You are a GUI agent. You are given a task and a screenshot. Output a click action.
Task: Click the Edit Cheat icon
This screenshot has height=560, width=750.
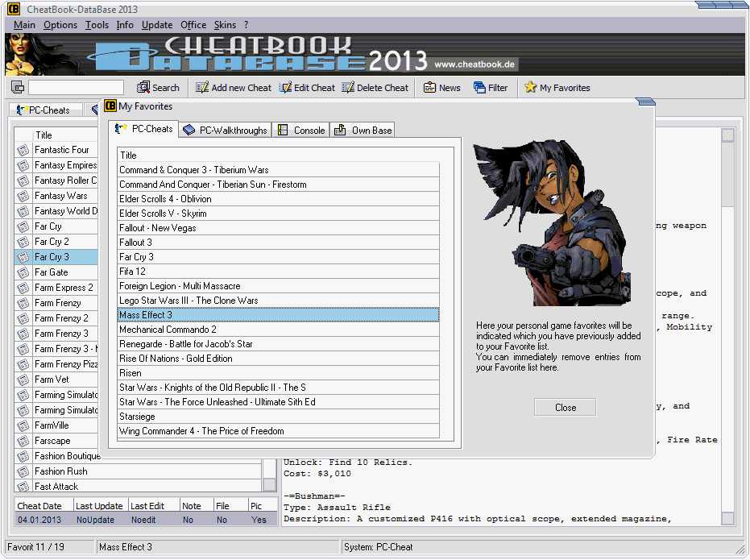click(285, 88)
